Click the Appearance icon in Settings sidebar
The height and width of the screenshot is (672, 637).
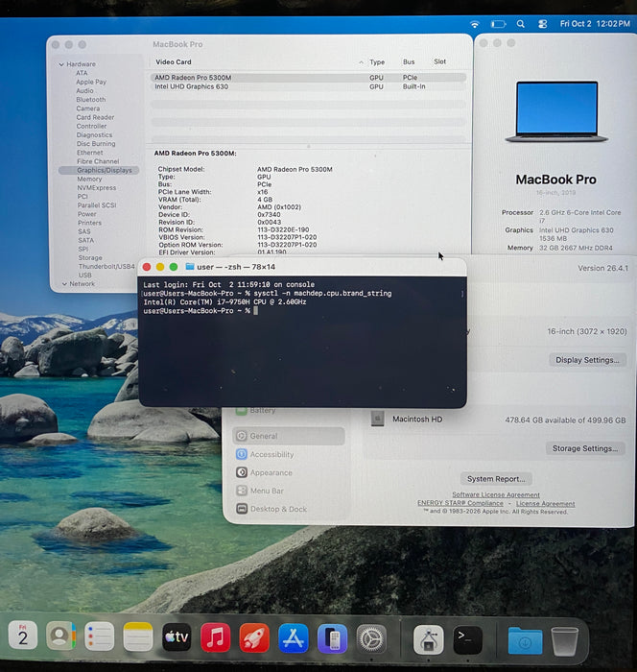click(242, 472)
